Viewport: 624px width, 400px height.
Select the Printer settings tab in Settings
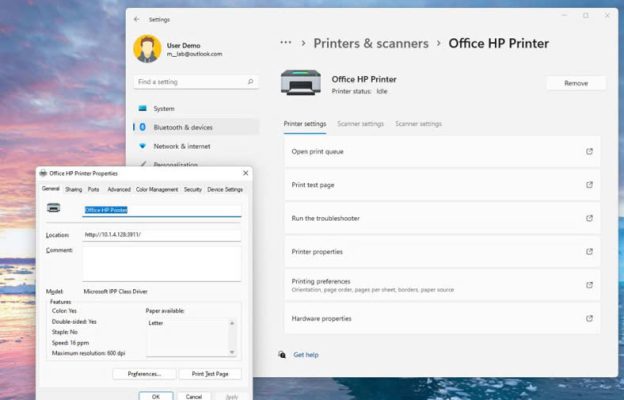(305, 124)
